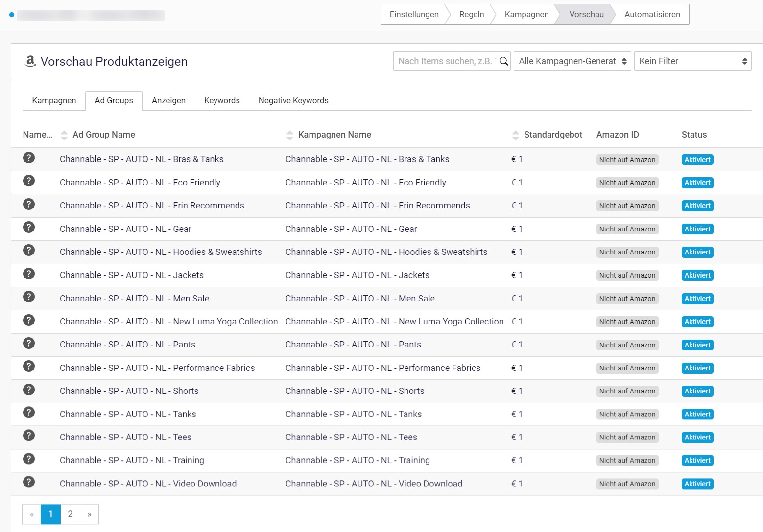Image resolution: width=763 pixels, height=532 pixels.
Task: Select the Vorschau step
Action: coord(586,14)
